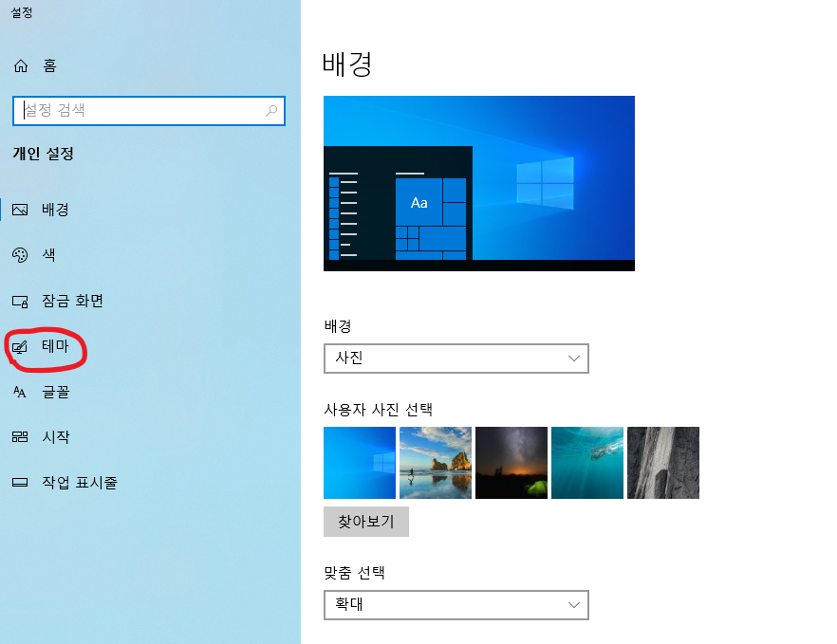The image size is (837, 644).
Task: Click the 색 palette icon
Action: [20, 255]
